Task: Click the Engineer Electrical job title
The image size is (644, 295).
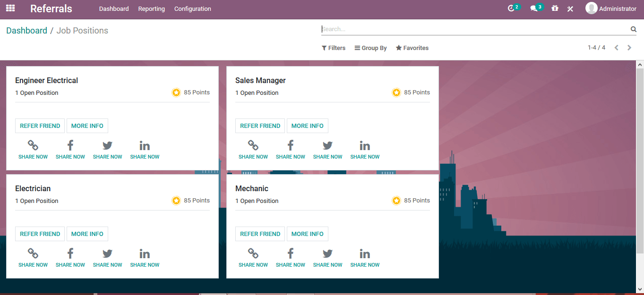Action: click(x=46, y=81)
